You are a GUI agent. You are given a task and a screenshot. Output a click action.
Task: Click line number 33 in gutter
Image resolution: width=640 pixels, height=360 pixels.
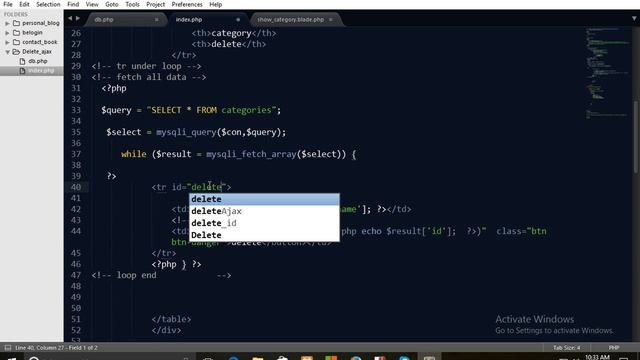click(x=76, y=110)
